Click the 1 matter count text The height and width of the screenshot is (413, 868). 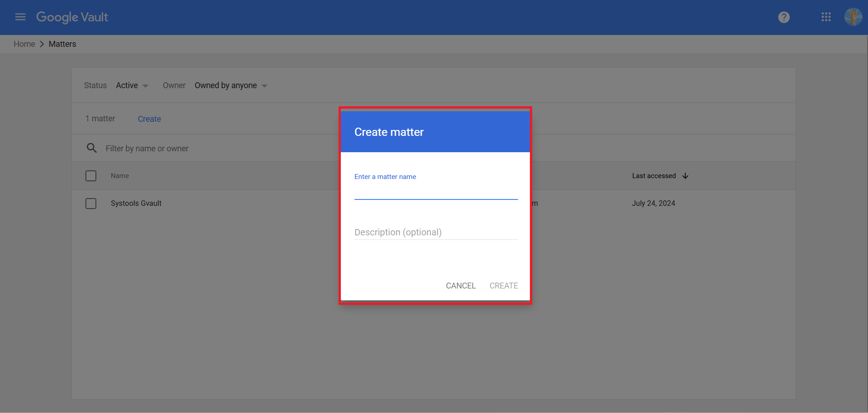tap(100, 119)
